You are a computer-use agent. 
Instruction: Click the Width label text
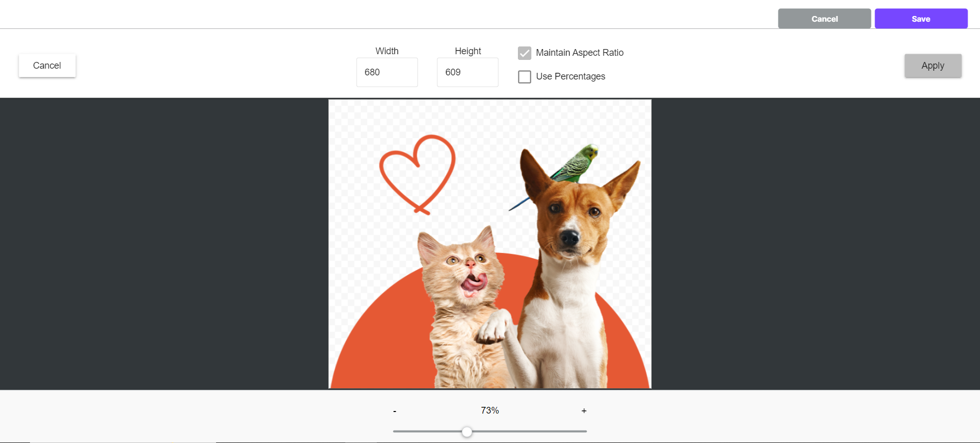(x=387, y=51)
